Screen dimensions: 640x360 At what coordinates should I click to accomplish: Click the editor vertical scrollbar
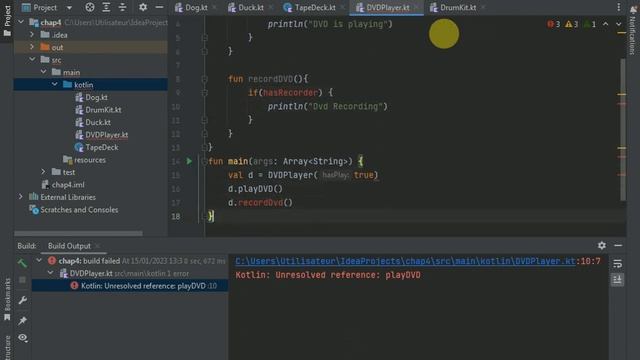pyautogui.click(x=623, y=130)
